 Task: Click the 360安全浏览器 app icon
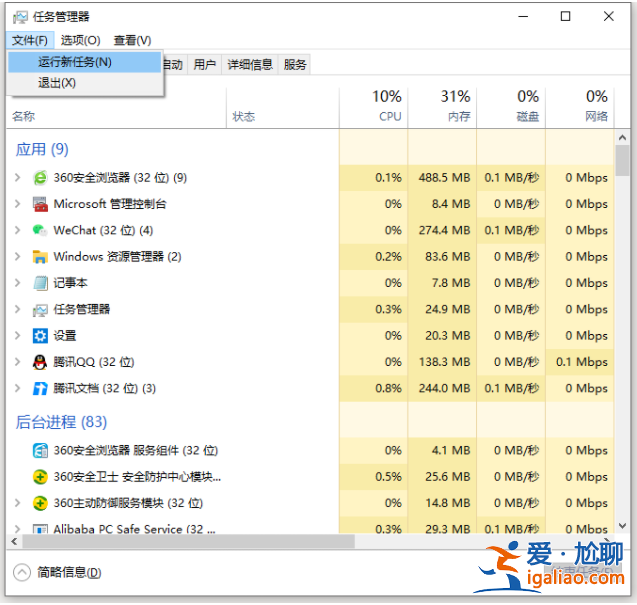pyautogui.click(x=40, y=178)
